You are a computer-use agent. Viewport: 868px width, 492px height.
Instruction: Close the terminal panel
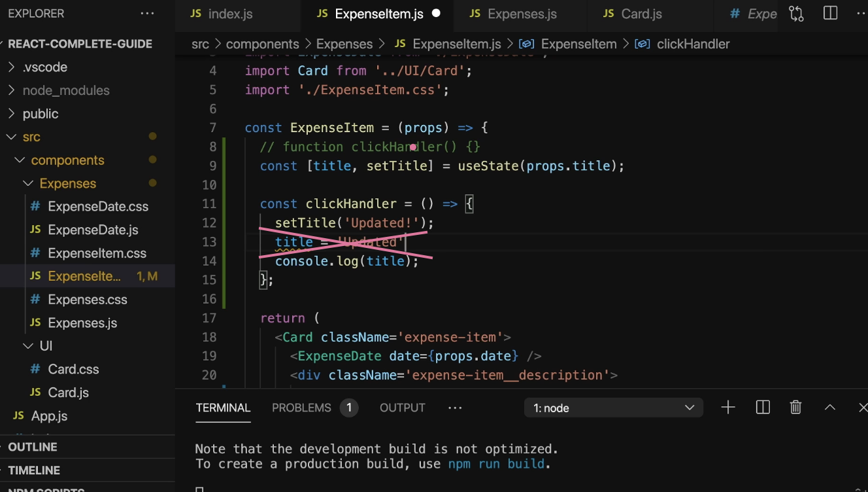click(863, 408)
